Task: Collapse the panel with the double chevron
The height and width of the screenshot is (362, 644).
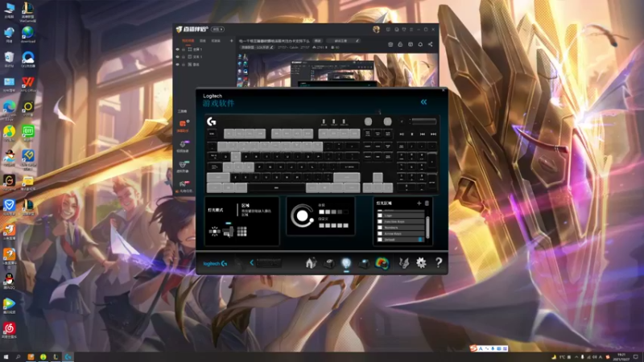Action: pos(423,102)
